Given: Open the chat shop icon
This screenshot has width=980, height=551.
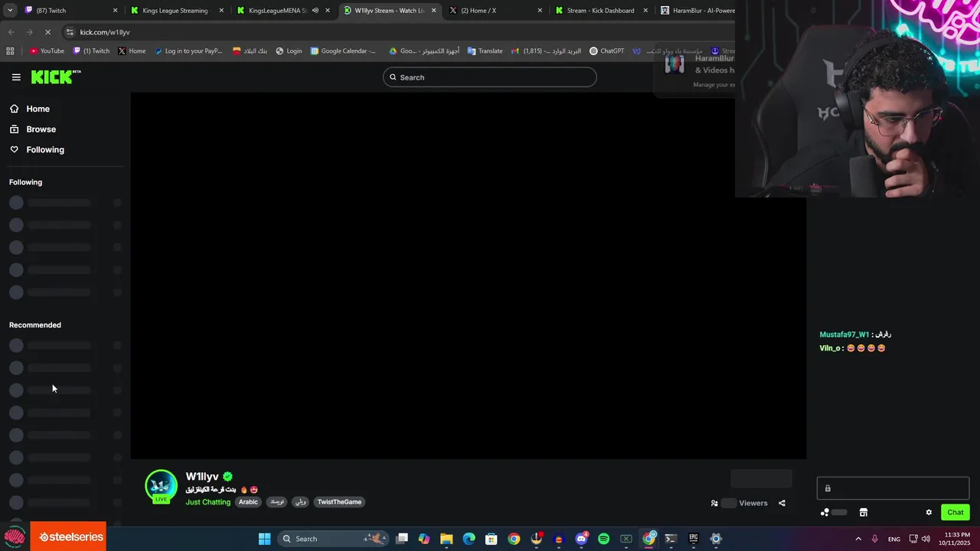Looking at the screenshot, I should (x=863, y=512).
